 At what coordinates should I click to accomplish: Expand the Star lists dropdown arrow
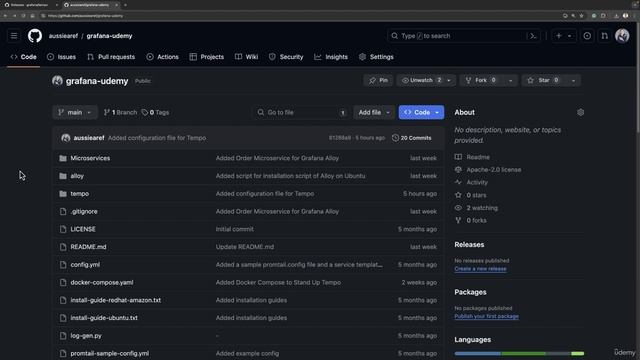[573, 80]
